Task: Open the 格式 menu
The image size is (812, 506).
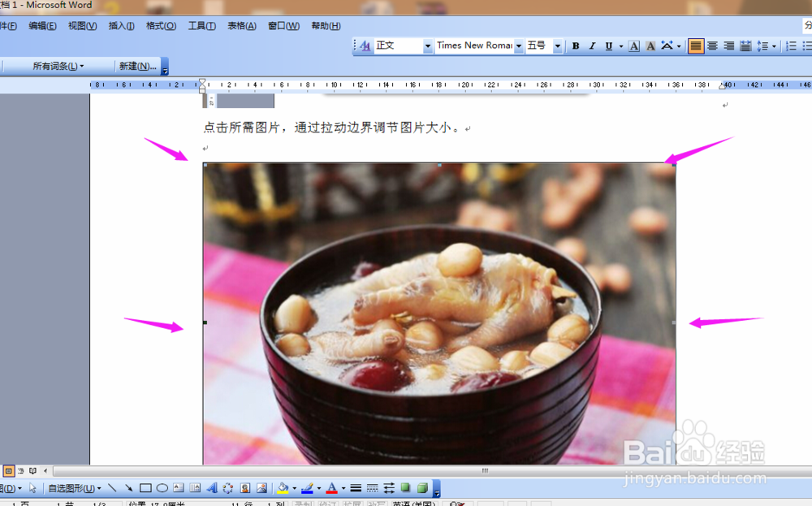Action: pos(160,25)
